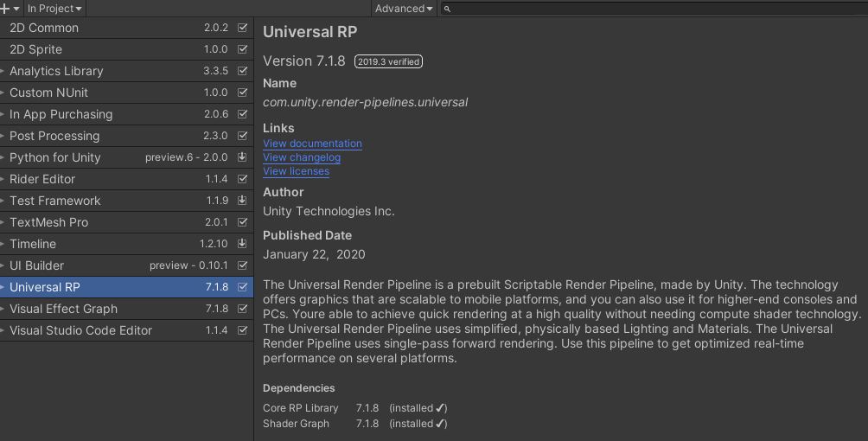
Task: Click installed checkmark icon for Rider Editor
Action: 242,178
